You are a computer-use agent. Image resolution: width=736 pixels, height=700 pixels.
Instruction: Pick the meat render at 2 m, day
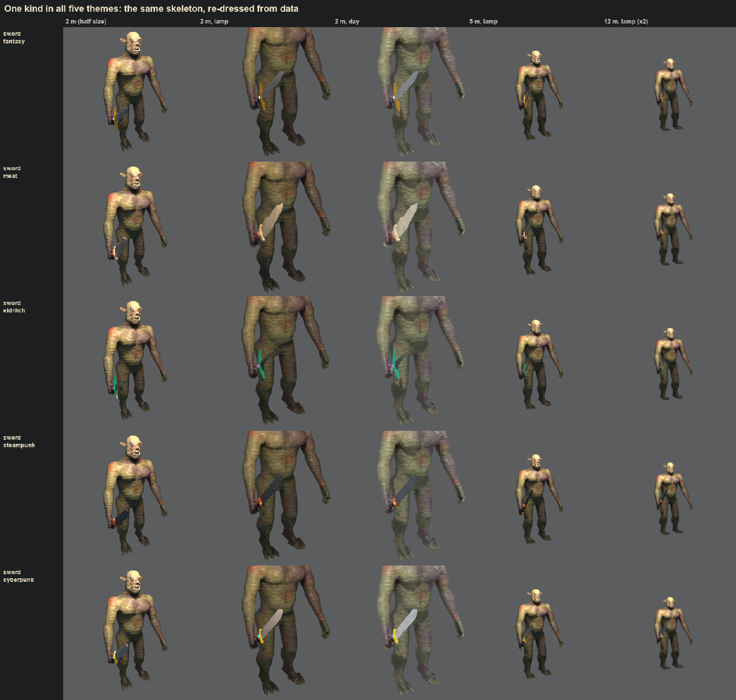400,229
